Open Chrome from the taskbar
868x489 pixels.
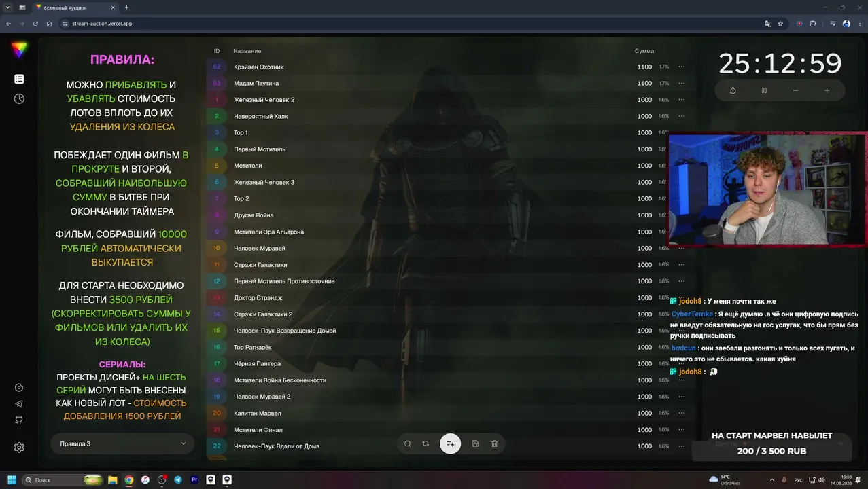[x=129, y=479]
